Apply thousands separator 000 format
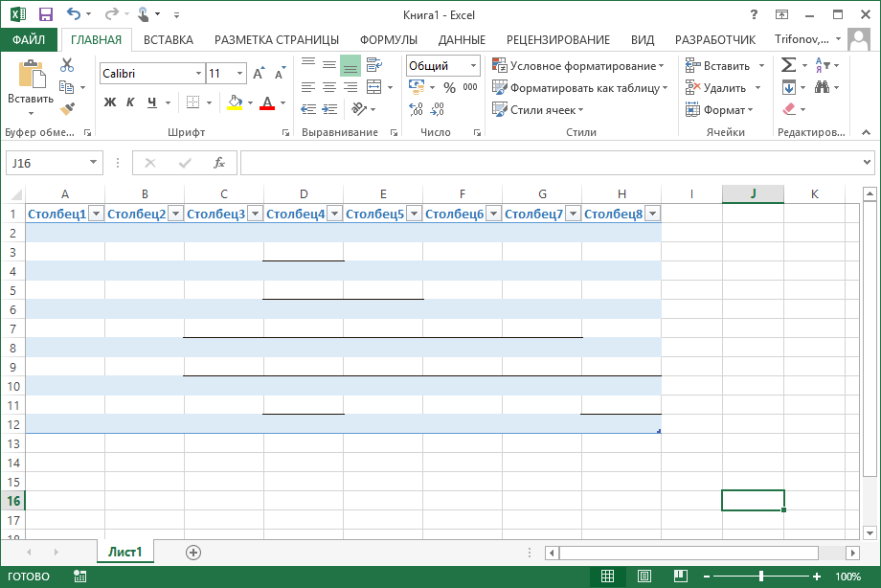Viewport: 881px width, 588px height. coord(470,87)
